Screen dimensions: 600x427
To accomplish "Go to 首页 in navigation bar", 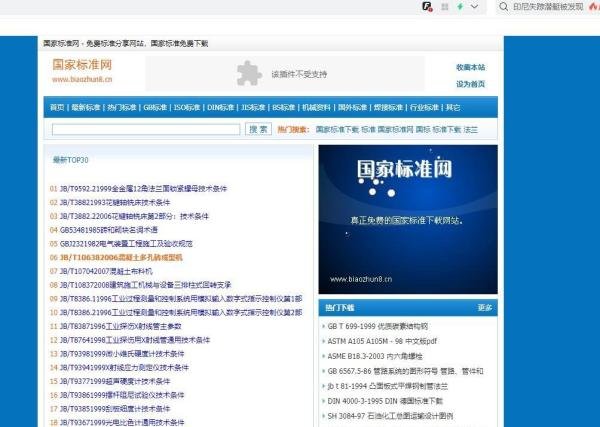I will pos(57,108).
